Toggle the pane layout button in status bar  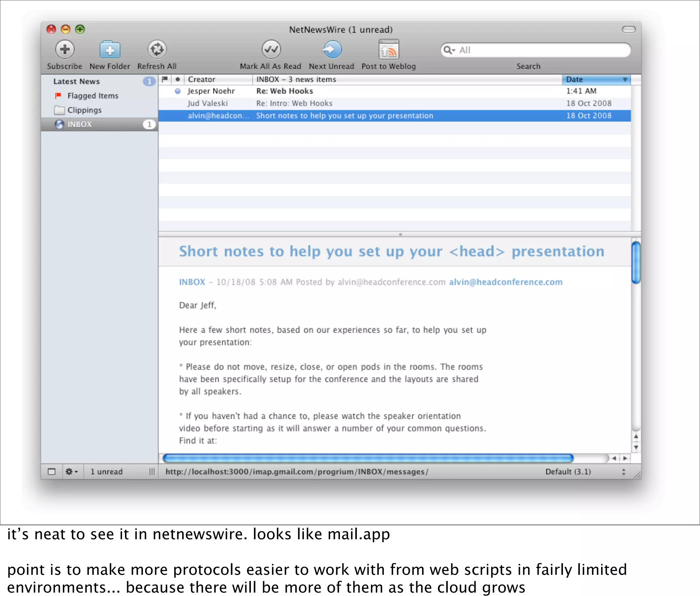tap(52, 472)
